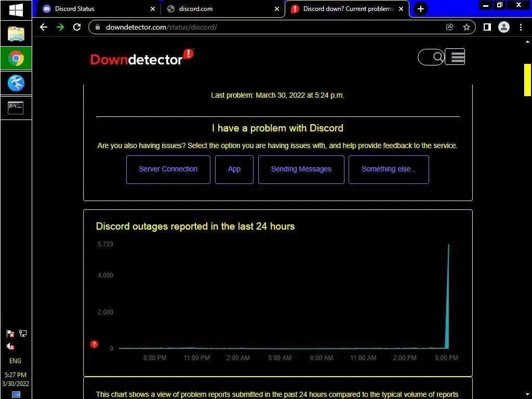Close the discord.com tab
The width and height of the screenshot is (532, 399).
click(277, 9)
